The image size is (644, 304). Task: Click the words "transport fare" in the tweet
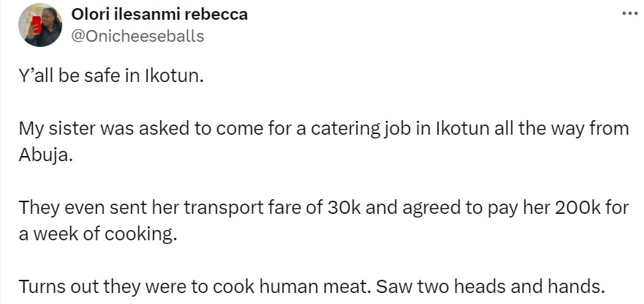[241, 207]
